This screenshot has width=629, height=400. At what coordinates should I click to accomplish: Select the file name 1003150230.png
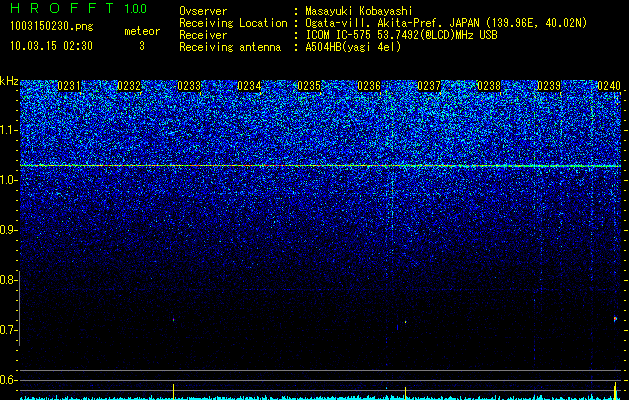52,26
